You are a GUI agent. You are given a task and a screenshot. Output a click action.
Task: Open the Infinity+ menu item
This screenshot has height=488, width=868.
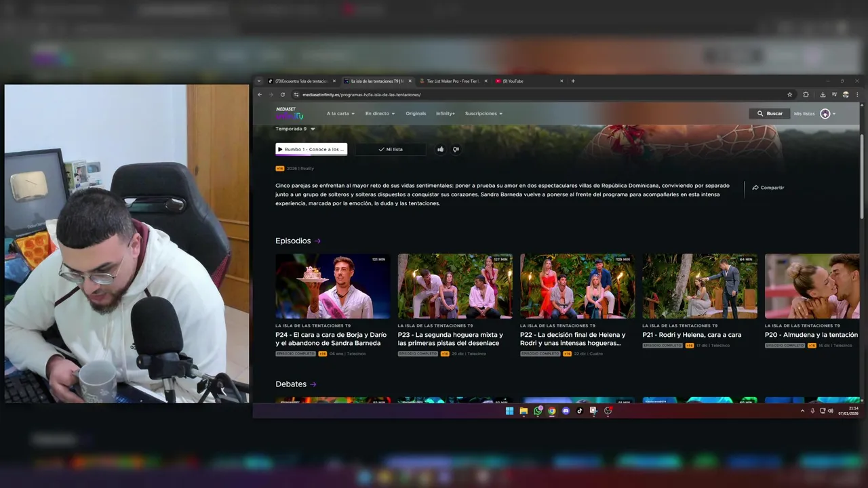(446, 114)
